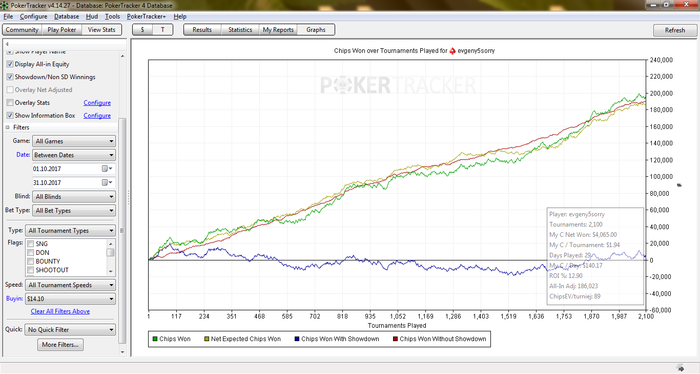Toggle Display All-in Equity checkbox
Image resolution: width=700 pixels, height=374 pixels.
[10, 64]
